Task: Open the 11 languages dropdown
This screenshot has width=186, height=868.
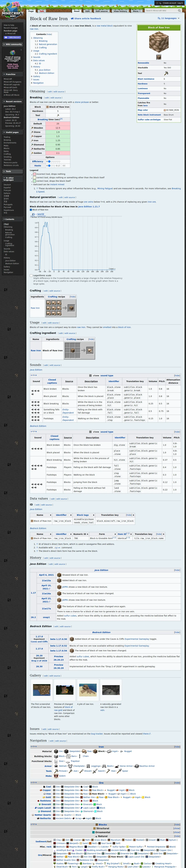Action: tap(168, 19)
